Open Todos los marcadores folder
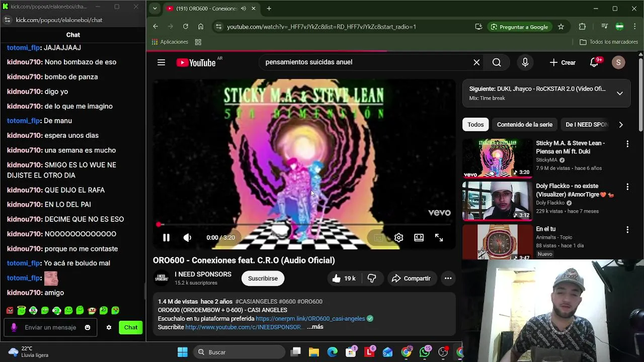The height and width of the screenshot is (362, 644). tap(609, 42)
